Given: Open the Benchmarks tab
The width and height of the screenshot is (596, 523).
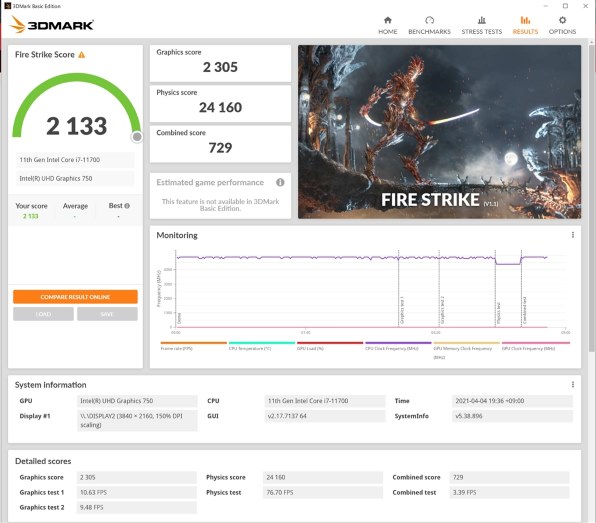Looking at the screenshot, I should pos(429,25).
